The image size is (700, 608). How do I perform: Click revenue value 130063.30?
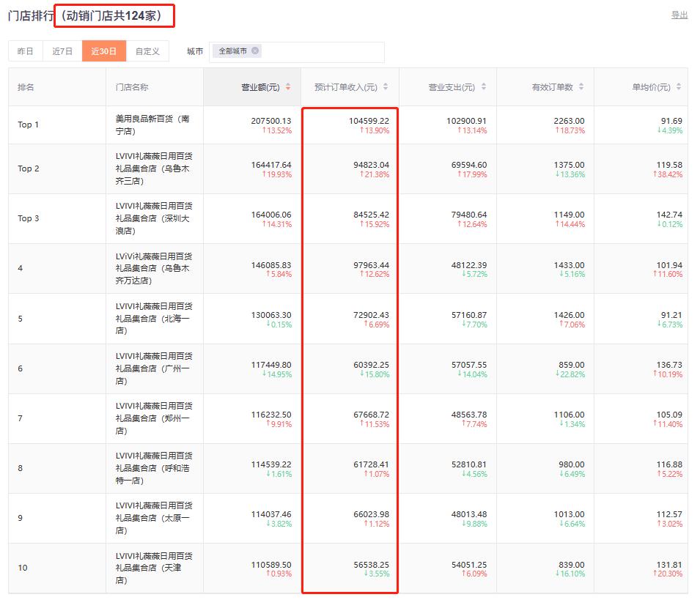point(271,316)
